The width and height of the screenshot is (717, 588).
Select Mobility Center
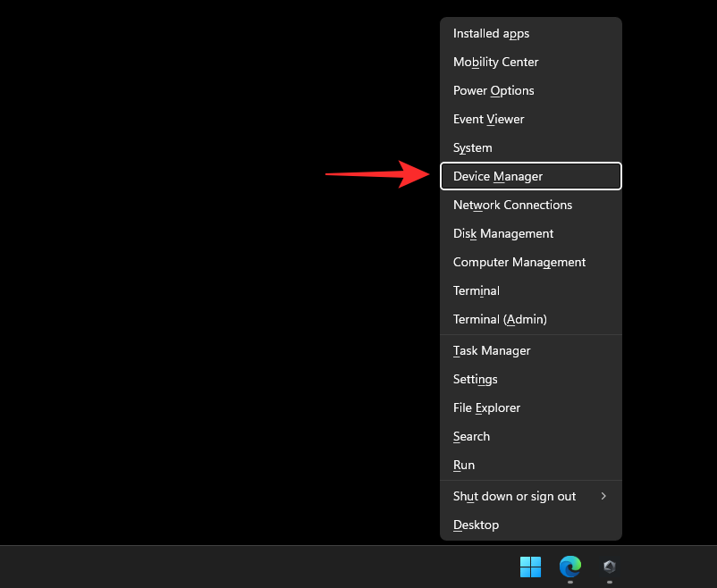coord(495,62)
